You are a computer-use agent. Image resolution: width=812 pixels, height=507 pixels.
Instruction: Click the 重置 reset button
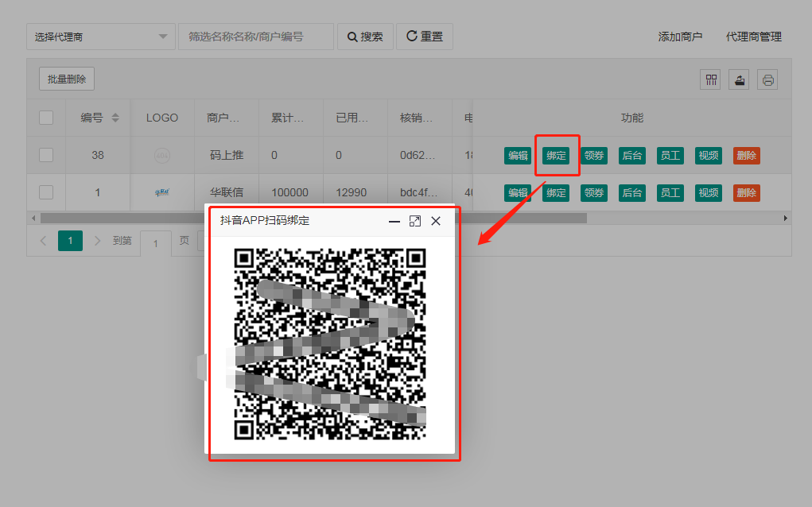[x=425, y=37]
